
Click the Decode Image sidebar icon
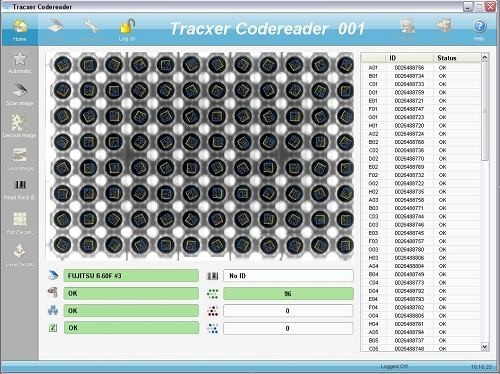click(18, 123)
